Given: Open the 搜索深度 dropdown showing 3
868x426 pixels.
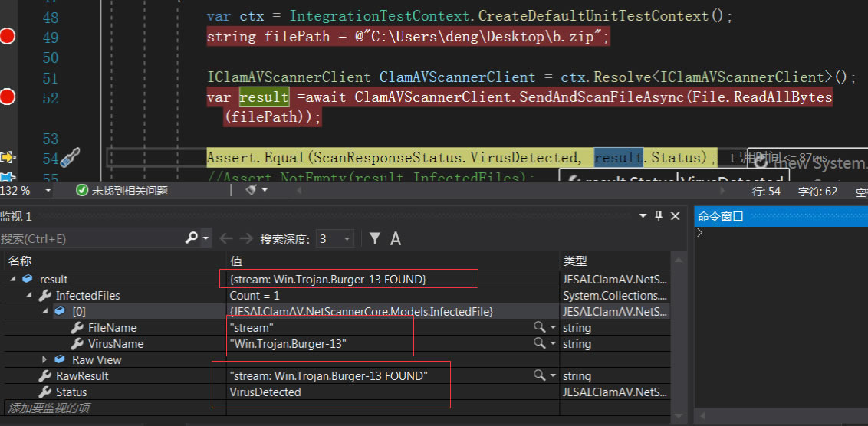Looking at the screenshot, I should (x=335, y=239).
